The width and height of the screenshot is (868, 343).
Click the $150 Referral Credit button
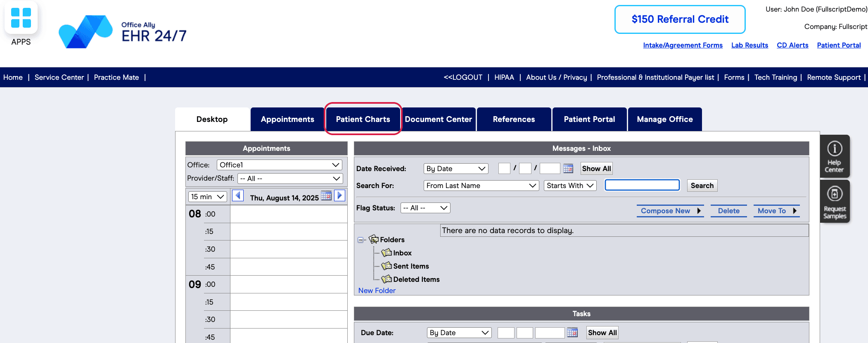[x=680, y=19]
